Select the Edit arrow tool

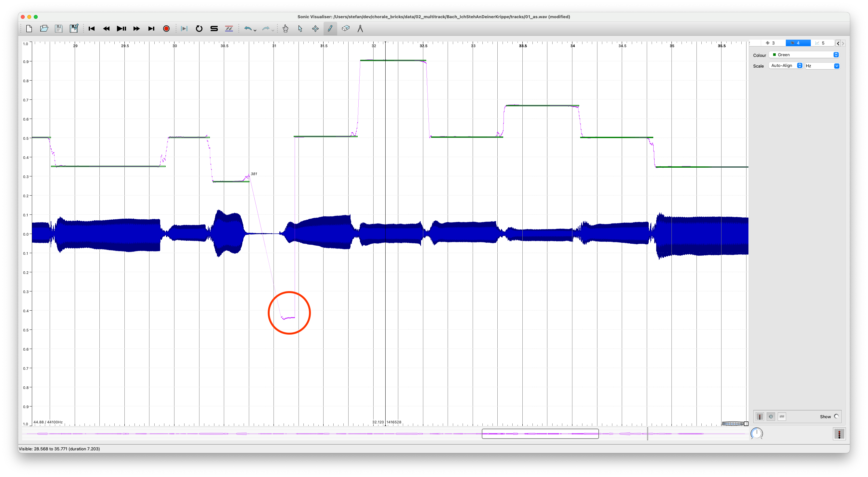coord(300,29)
